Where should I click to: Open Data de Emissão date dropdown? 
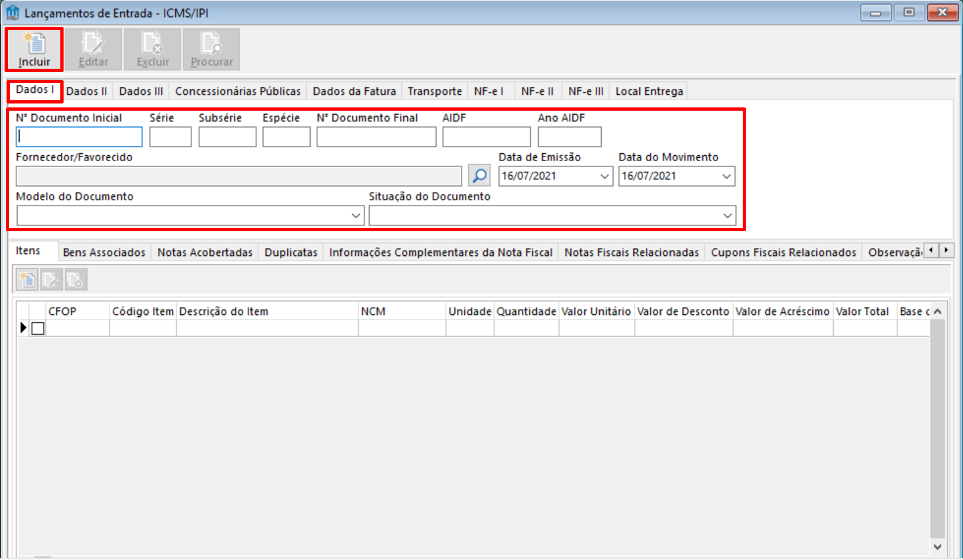(604, 176)
